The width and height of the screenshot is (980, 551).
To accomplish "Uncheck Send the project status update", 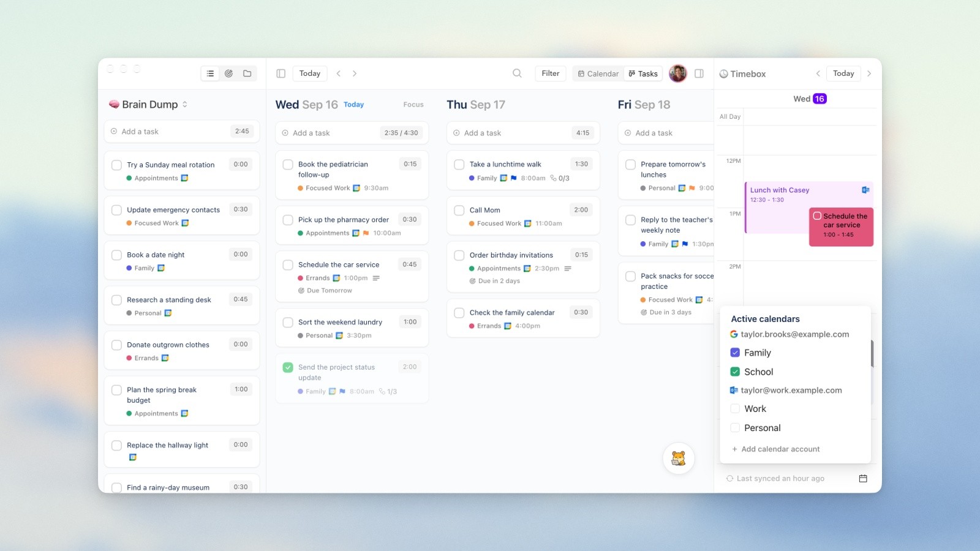I will point(288,367).
